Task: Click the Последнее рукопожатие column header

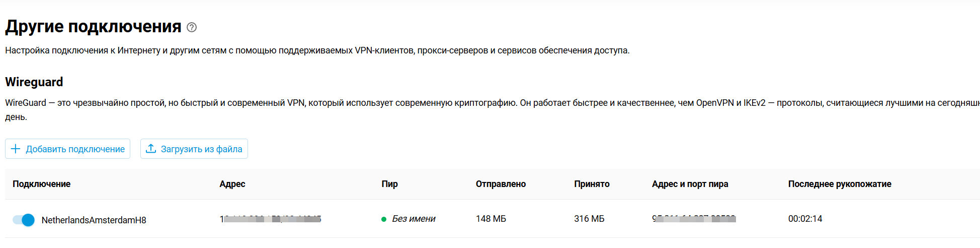Action: (x=839, y=184)
